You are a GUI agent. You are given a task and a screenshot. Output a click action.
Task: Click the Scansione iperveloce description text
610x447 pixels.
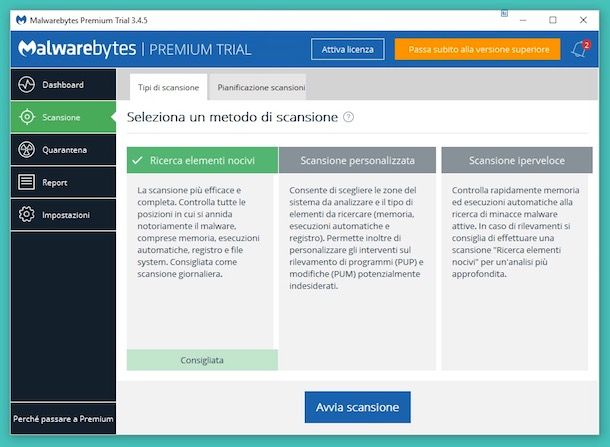pyautogui.click(x=515, y=232)
